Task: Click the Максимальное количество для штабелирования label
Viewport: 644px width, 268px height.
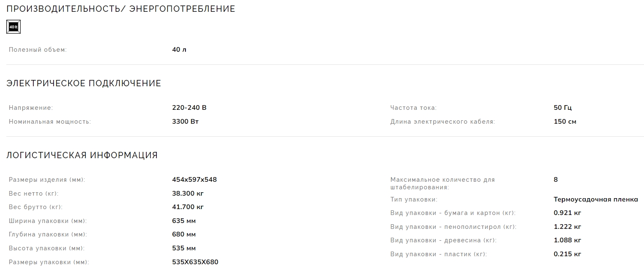Action: coord(442,183)
